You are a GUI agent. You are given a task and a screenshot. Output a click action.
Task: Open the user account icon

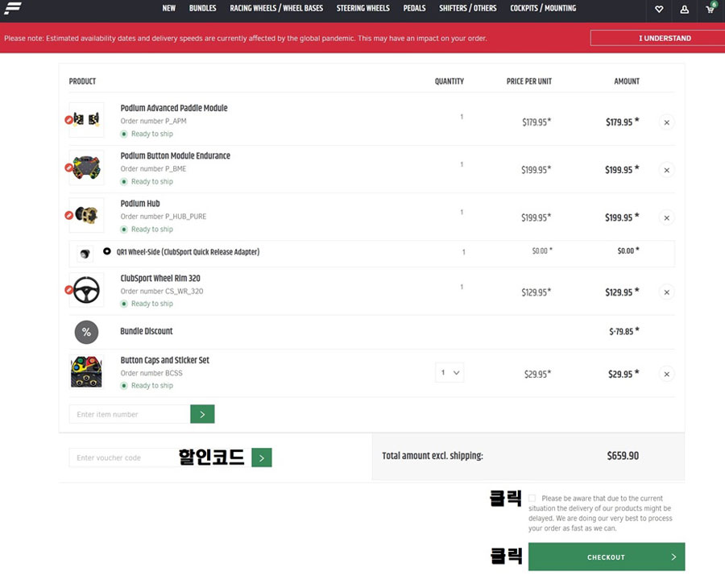point(684,9)
